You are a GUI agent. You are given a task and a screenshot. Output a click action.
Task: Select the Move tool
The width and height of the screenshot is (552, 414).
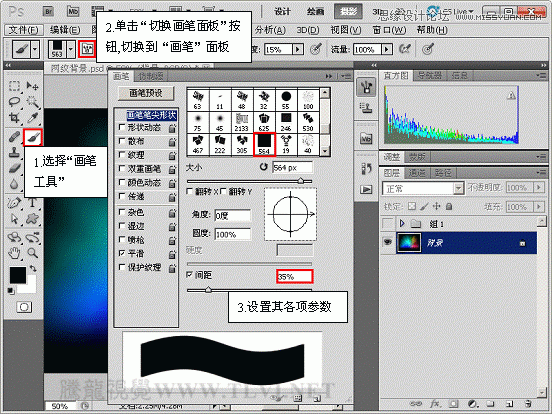[32, 86]
